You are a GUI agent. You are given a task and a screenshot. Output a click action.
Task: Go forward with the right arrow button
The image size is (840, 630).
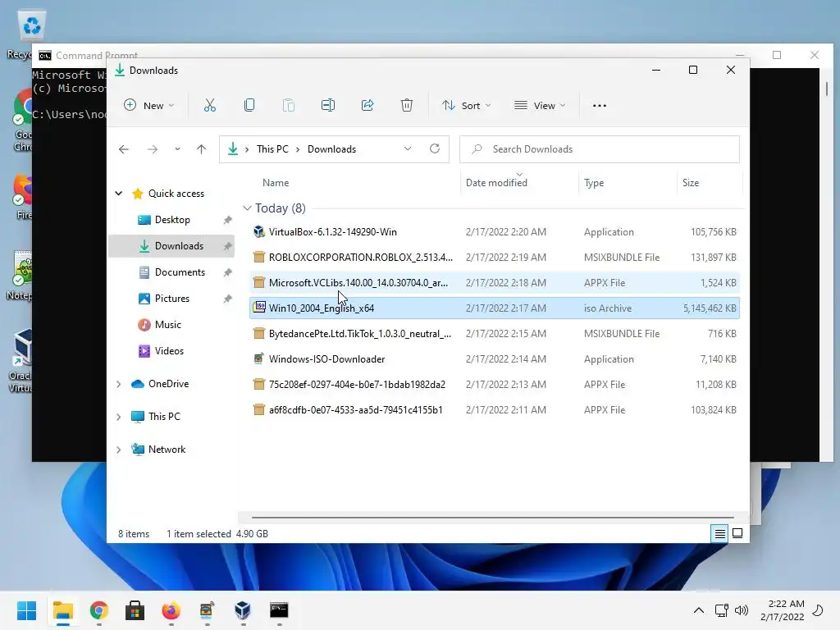[153, 149]
